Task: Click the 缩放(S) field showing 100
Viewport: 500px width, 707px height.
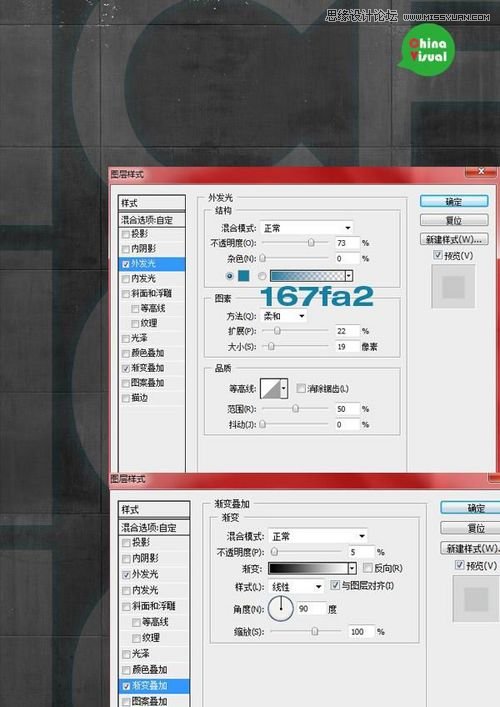Action: click(362, 631)
